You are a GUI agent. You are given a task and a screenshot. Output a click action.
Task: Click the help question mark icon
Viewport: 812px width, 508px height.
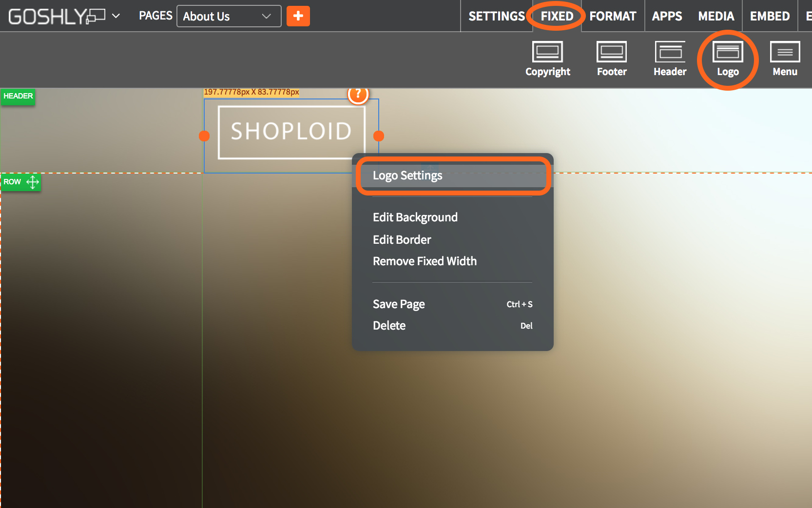358,94
